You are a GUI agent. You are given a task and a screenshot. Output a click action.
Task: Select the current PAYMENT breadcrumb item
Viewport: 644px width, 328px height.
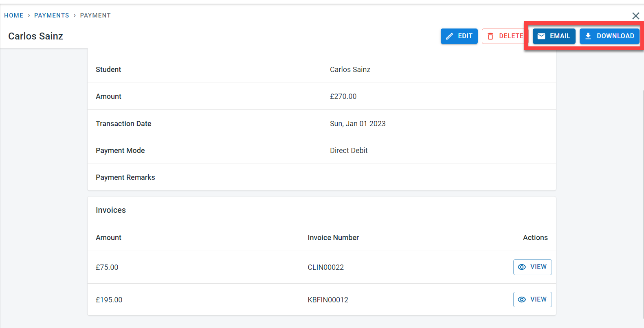pos(95,15)
